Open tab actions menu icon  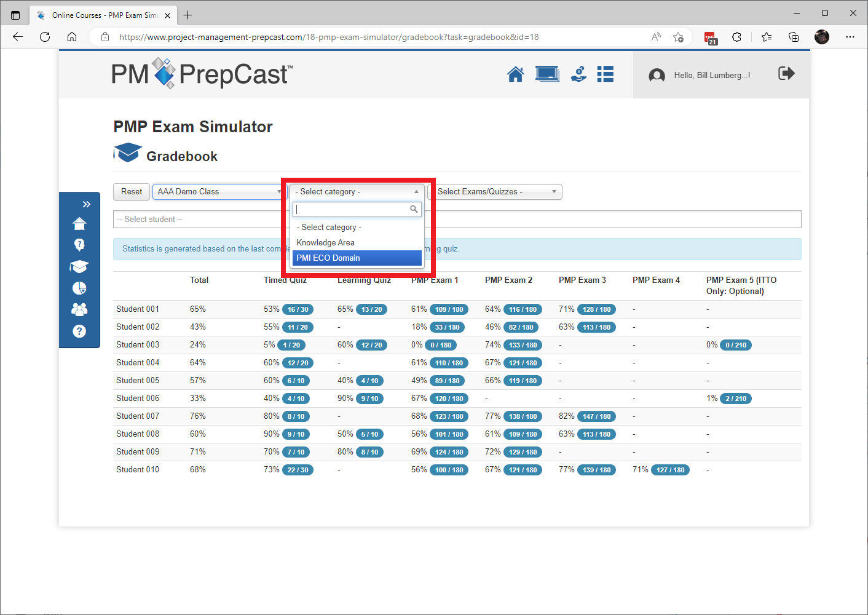(x=15, y=15)
